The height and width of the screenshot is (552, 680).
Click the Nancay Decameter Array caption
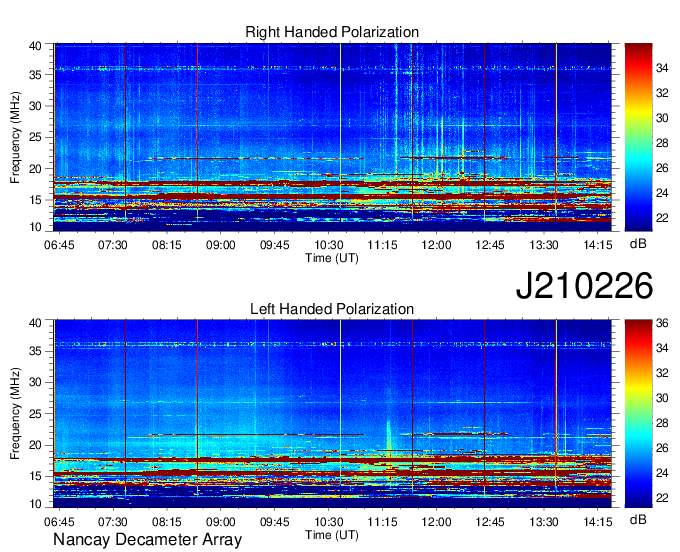(147, 540)
